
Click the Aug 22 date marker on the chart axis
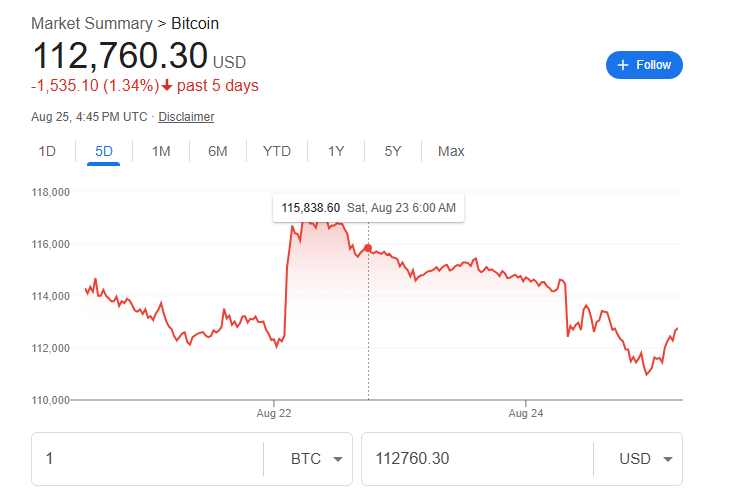click(274, 412)
